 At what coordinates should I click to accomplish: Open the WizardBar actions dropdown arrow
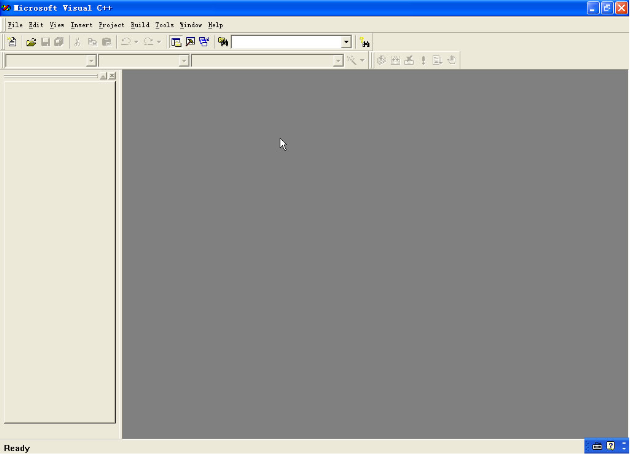click(x=362, y=60)
